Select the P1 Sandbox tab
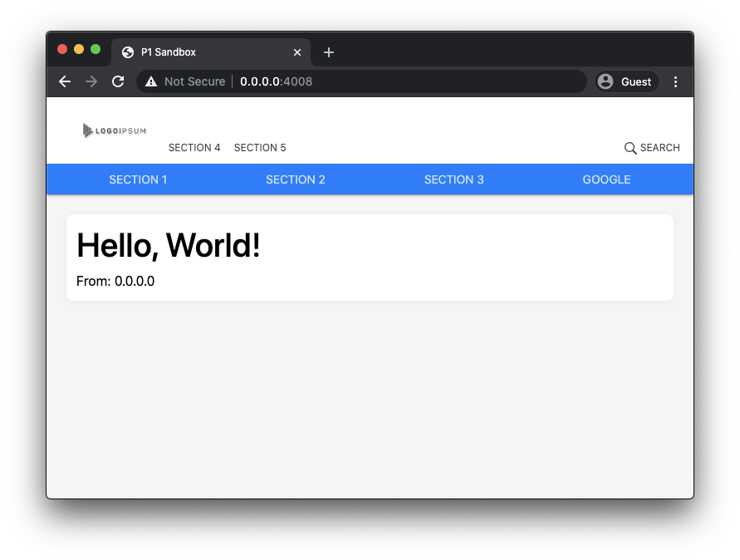This screenshot has width=740, height=560. [211, 52]
